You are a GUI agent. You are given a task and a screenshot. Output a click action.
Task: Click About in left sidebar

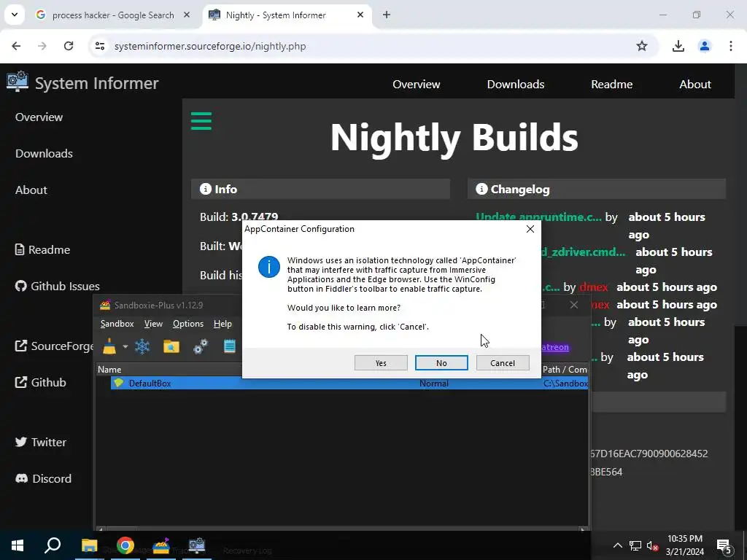click(x=31, y=190)
